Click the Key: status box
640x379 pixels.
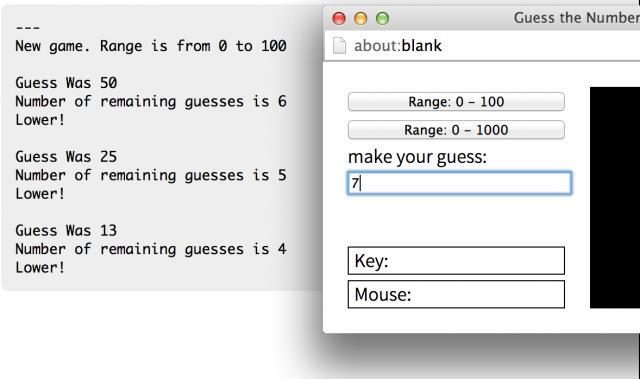pyautogui.click(x=456, y=261)
